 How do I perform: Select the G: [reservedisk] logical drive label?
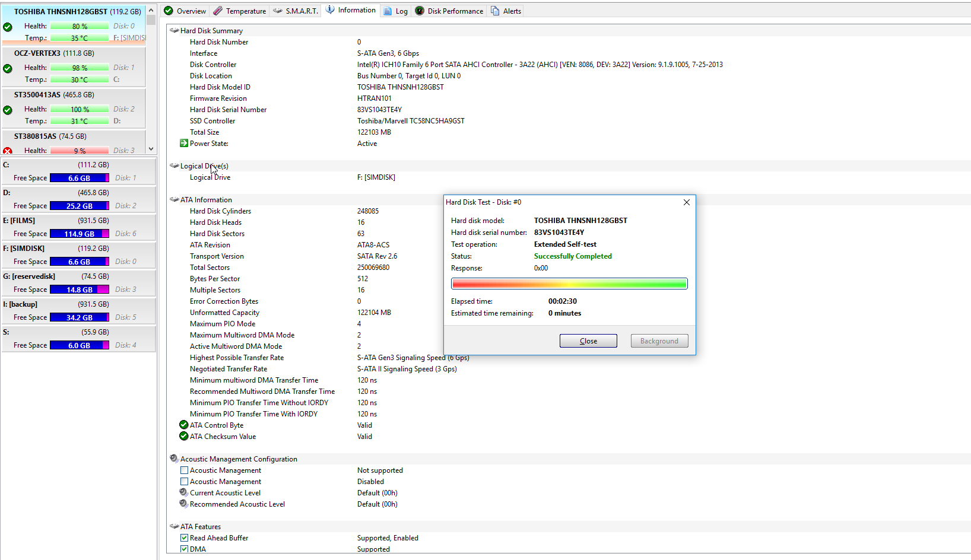29,276
